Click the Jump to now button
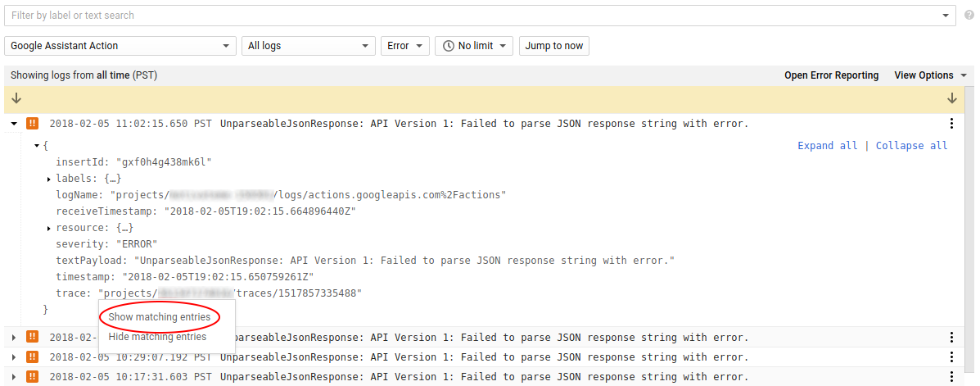 tap(554, 46)
